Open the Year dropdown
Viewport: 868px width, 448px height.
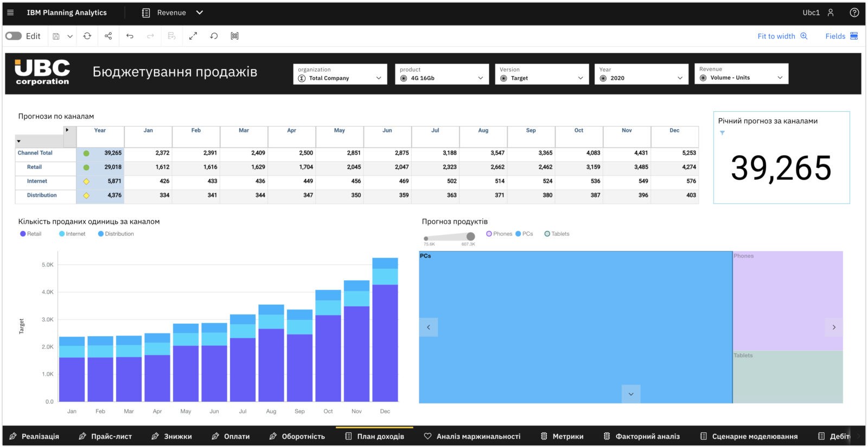[x=641, y=74]
